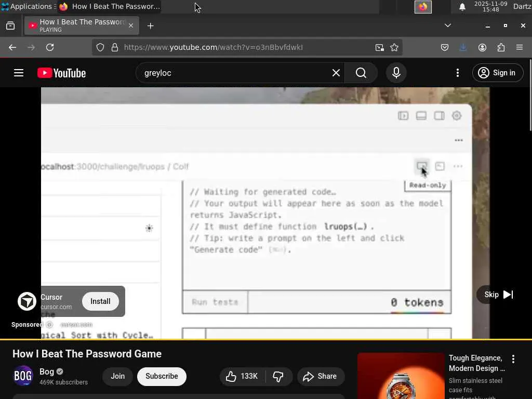Open Tough Elegance, Modern Design ad title

pos(477,363)
